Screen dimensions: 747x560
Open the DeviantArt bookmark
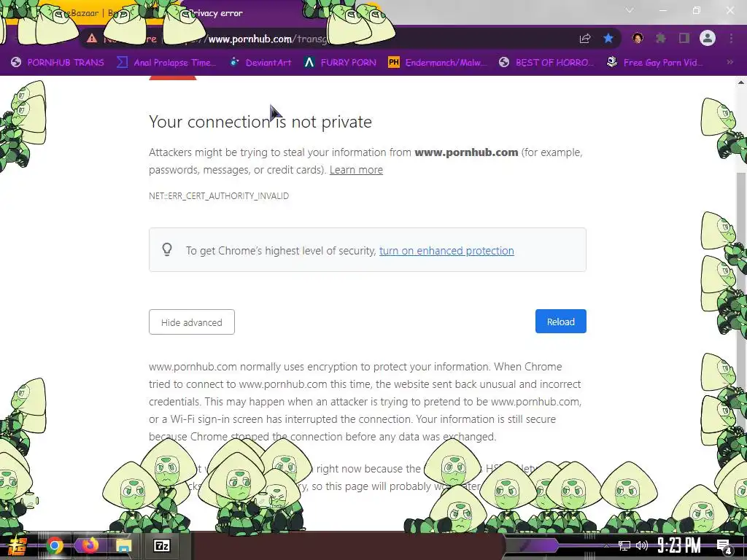tap(260, 63)
